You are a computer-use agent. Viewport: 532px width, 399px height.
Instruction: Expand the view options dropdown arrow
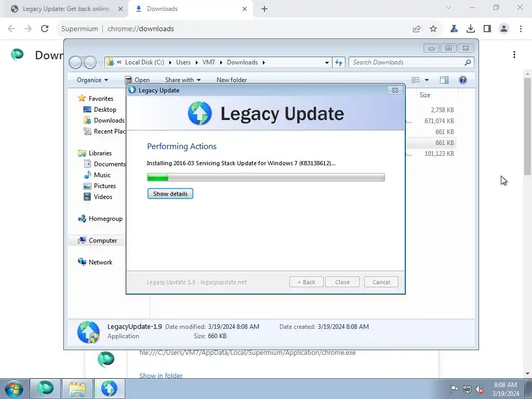(427, 80)
